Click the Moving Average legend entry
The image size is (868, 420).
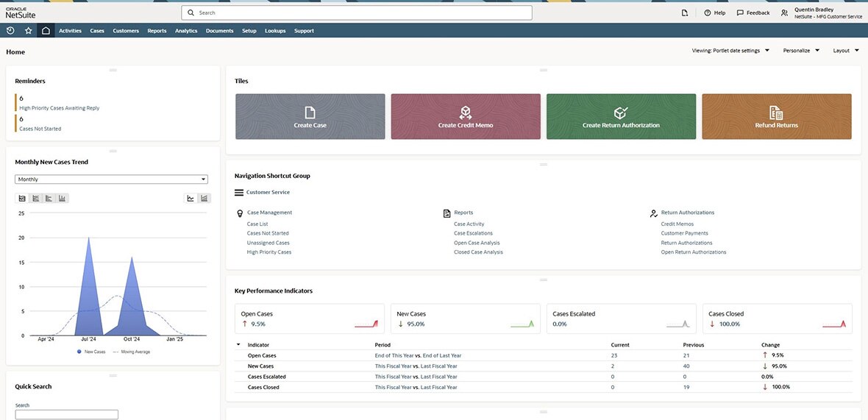point(131,352)
